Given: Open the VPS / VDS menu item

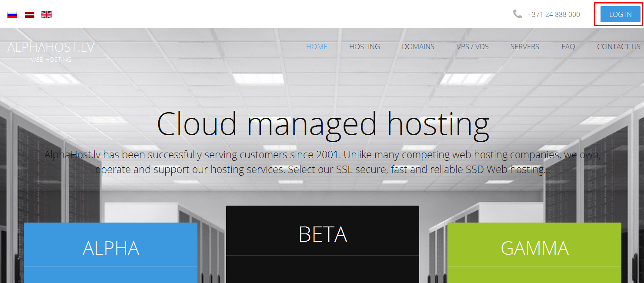Looking at the screenshot, I should 473,47.
